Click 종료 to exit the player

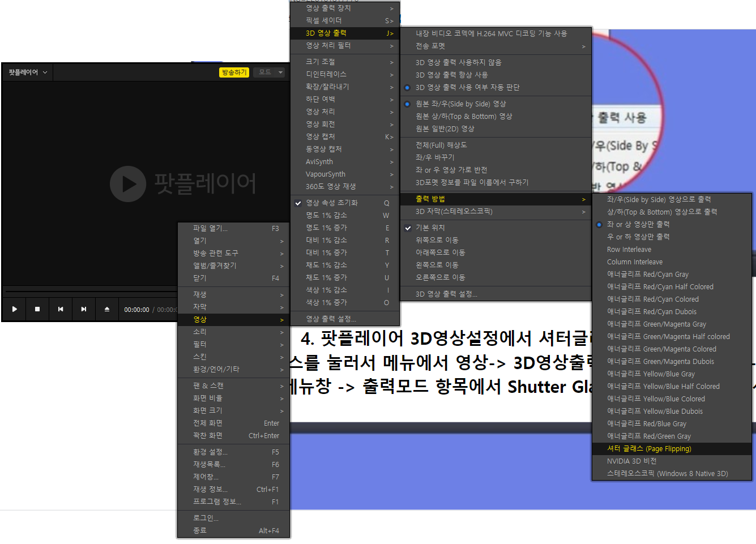point(234,531)
